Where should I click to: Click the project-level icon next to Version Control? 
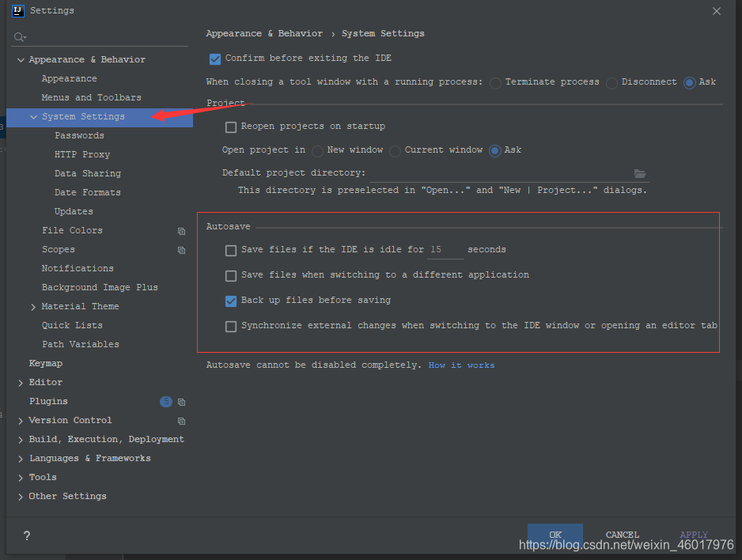pos(181,421)
